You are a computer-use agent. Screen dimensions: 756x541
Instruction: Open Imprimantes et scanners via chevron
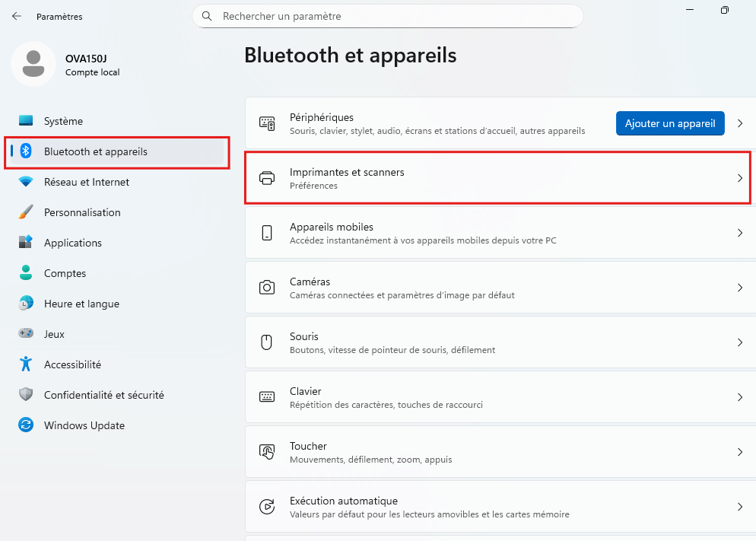coord(740,178)
